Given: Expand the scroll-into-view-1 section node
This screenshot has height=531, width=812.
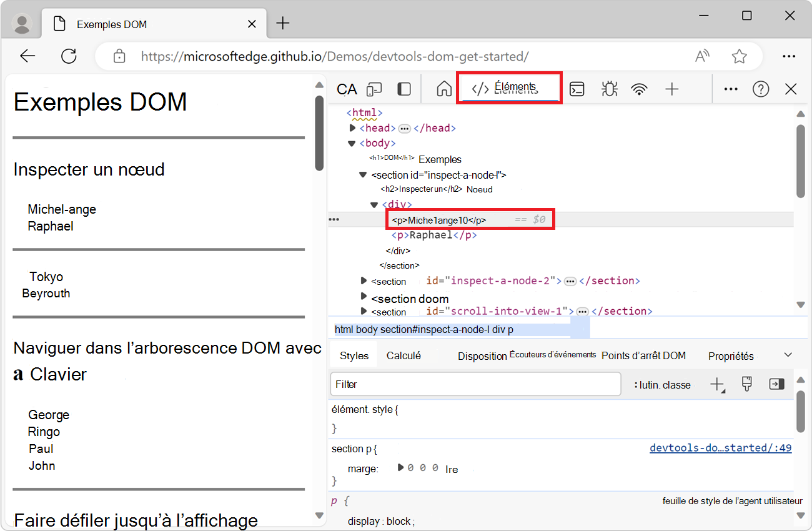Looking at the screenshot, I should [x=364, y=311].
